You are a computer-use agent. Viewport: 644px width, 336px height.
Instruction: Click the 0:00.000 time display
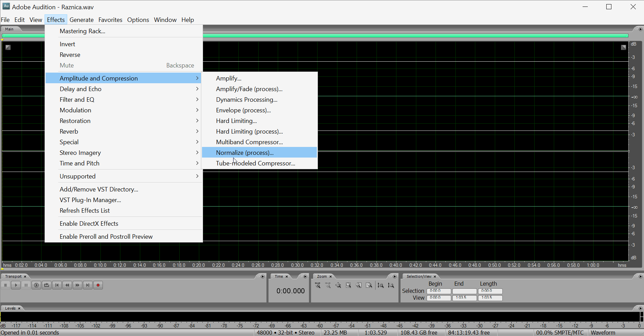coord(290,291)
